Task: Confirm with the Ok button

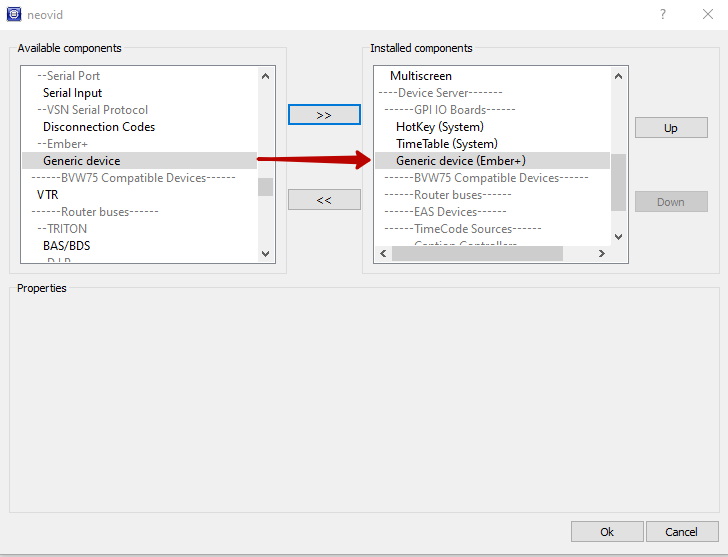Action: (607, 531)
